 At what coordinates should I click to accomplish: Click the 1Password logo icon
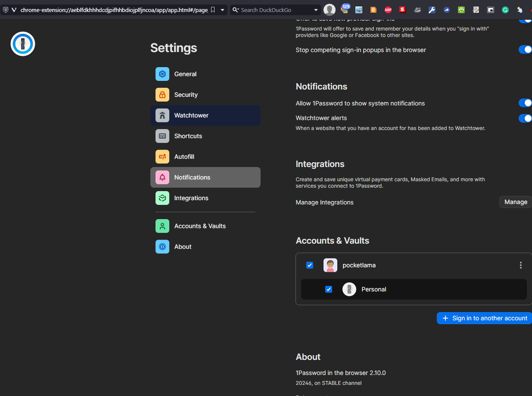coord(23,44)
